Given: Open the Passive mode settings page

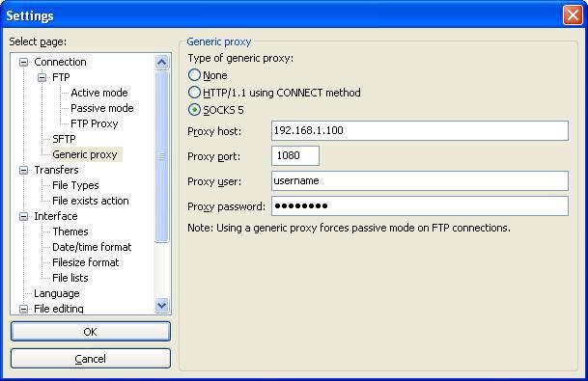Looking at the screenshot, I should pyautogui.click(x=102, y=108).
